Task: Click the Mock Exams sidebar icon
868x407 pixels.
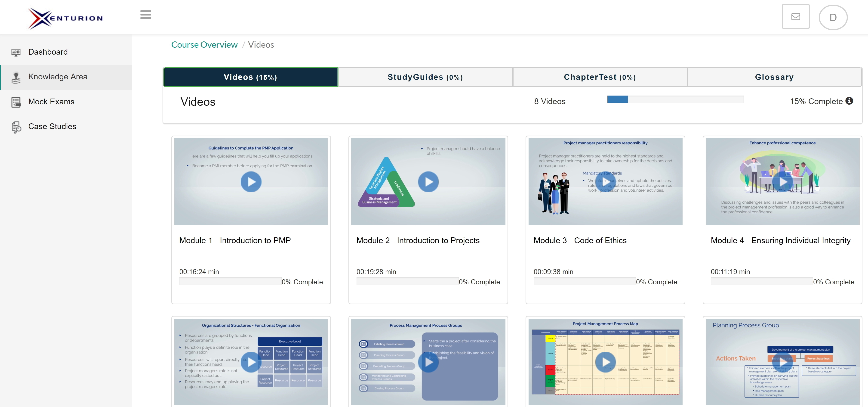Action: (16, 102)
